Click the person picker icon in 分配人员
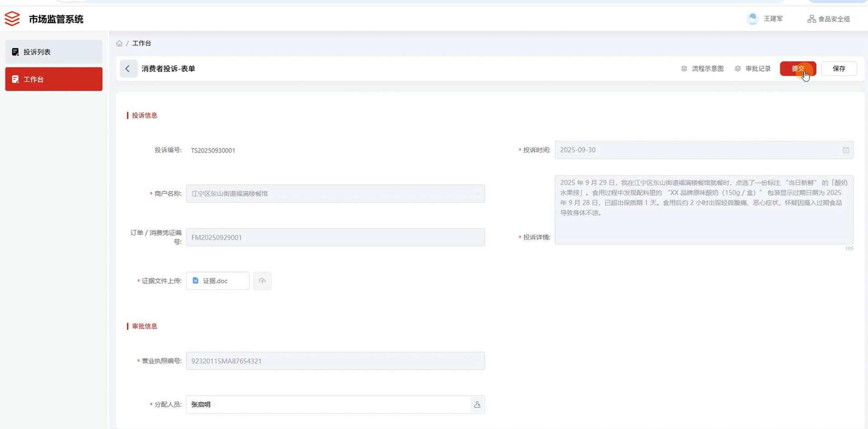This screenshot has height=429, width=868. [477, 405]
